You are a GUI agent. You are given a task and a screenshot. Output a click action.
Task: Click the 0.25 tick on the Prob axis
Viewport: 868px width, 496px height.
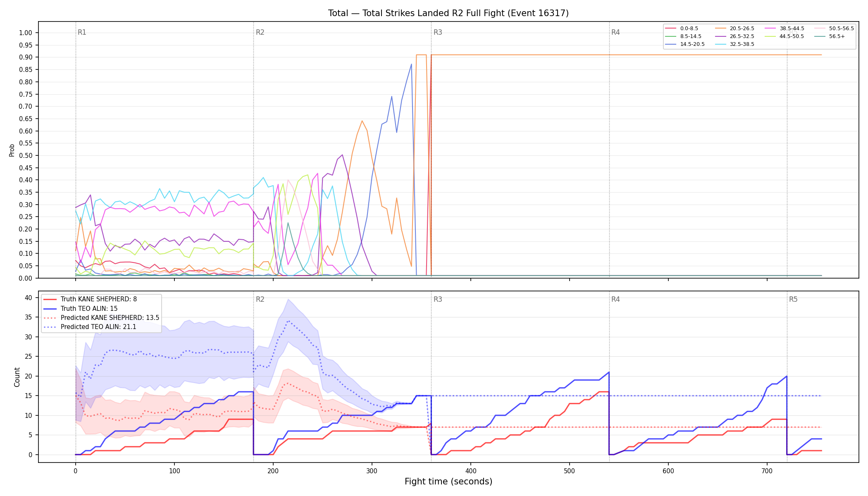point(26,217)
